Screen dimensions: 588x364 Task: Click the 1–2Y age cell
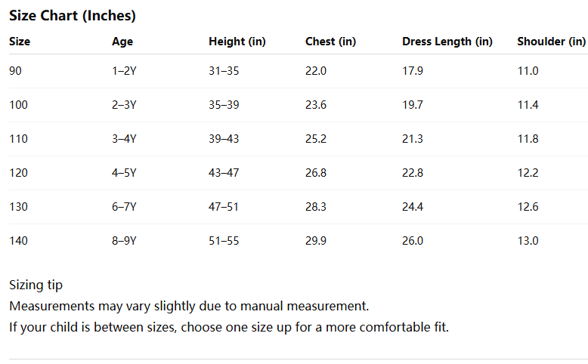point(124,71)
